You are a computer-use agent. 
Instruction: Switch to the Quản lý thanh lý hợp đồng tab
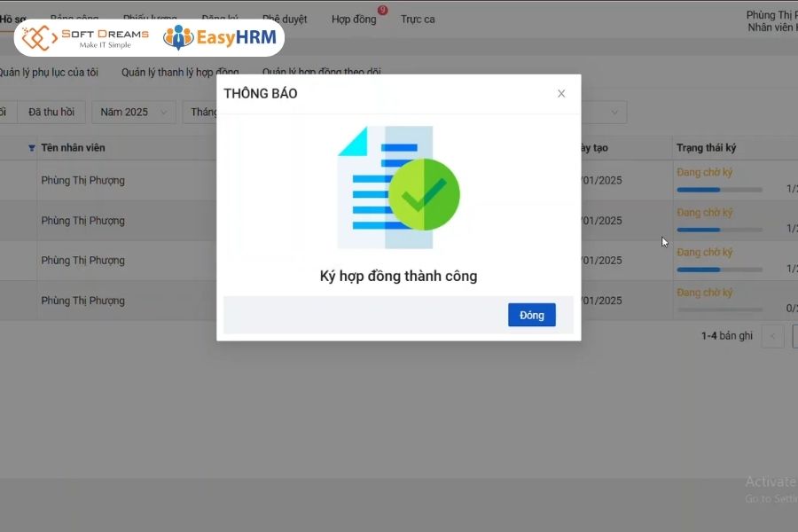[181, 72]
